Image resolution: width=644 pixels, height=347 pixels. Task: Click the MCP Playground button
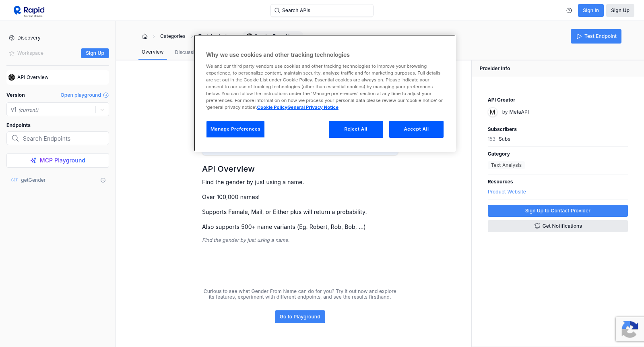[x=58, y=160]
